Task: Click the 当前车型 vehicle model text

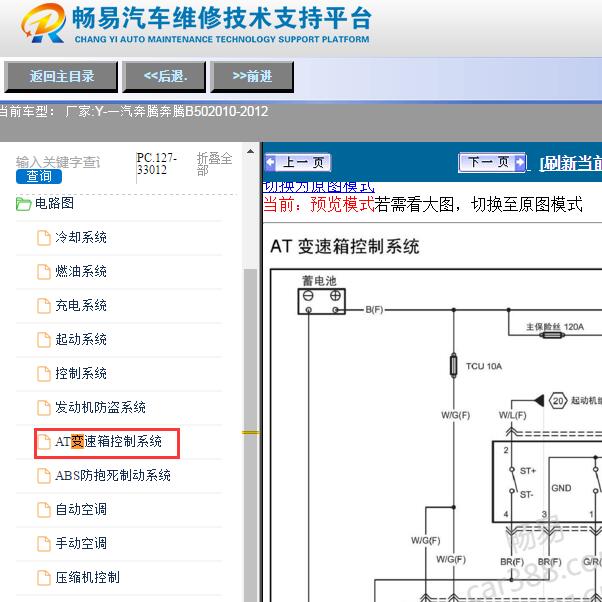Action: point(133,112)
